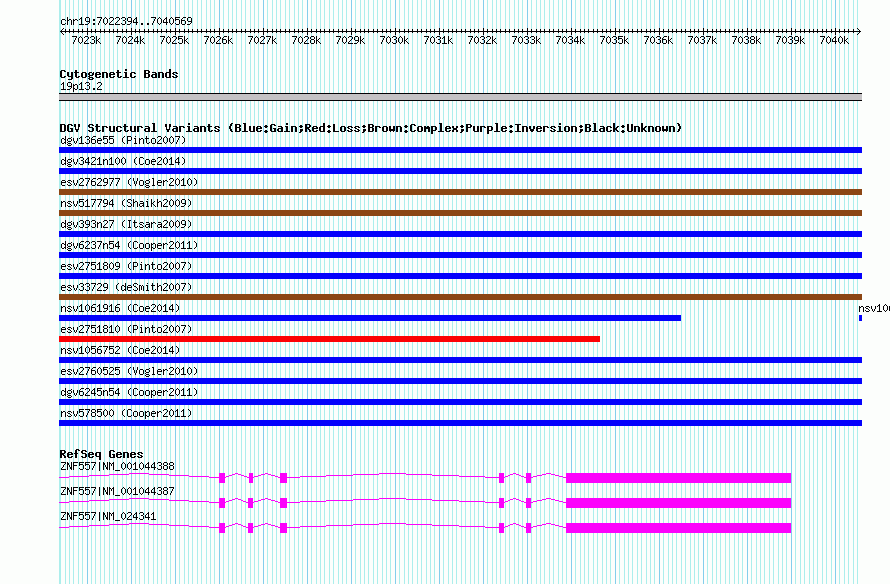Click the esv2751809 (Pinto2007) variant label
This screenshot has height=584, width=890.
tap(126, 266)
